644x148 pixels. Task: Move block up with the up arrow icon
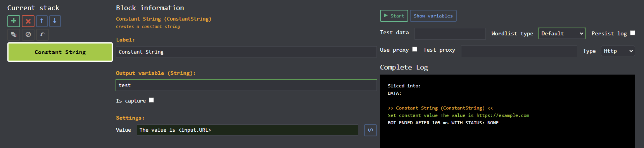point(41,21)
